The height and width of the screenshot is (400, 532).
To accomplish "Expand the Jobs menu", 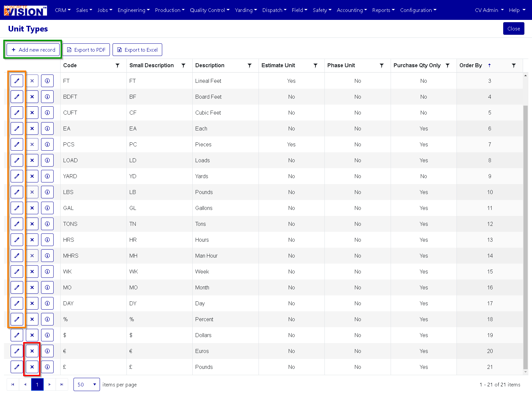I will coord(105,10).
